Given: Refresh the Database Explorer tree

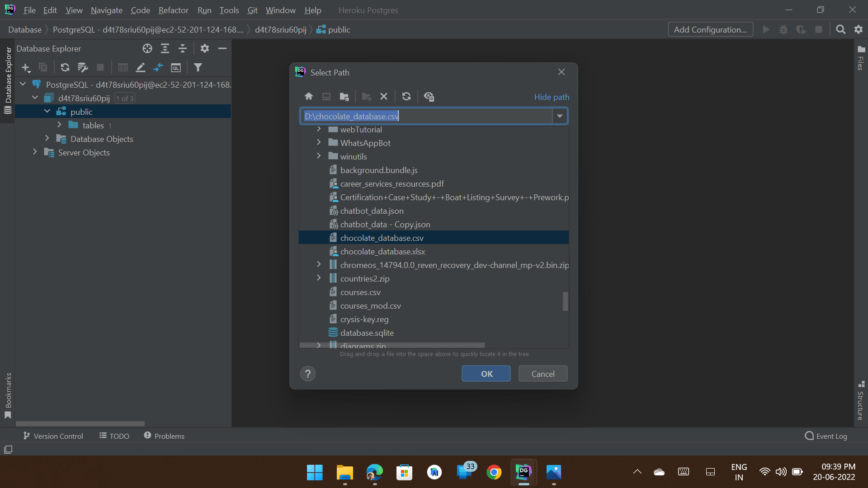Looking at the screenshot, I should pyautogui.click(x=65, y=67).
